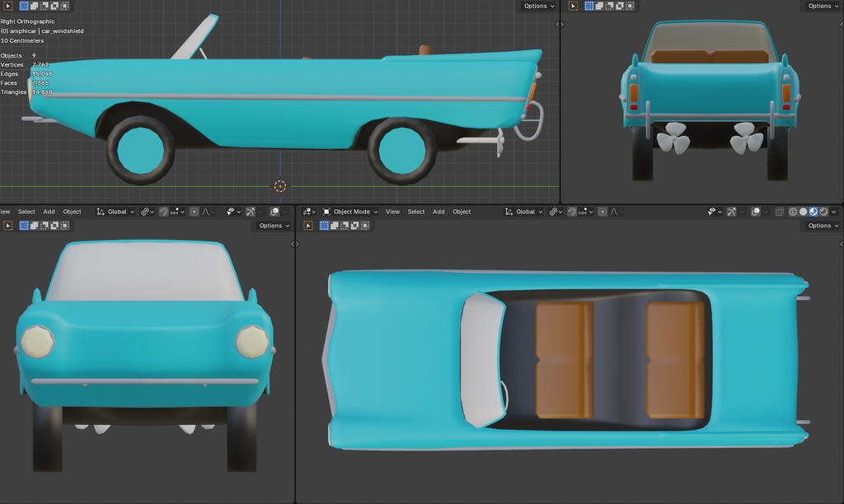Open Select menu in top-view viewport header
The height and width of the screenshot is (504, 844).
pos(416,212)
